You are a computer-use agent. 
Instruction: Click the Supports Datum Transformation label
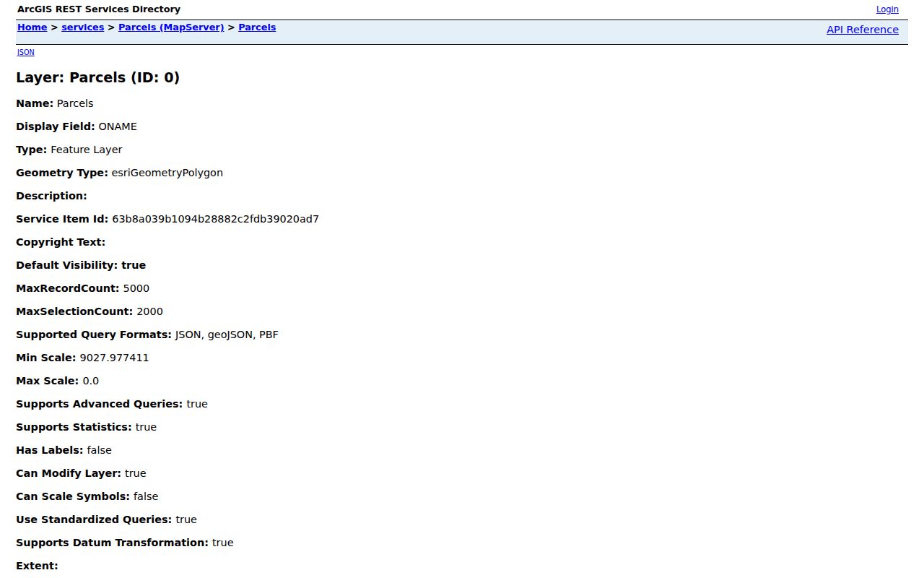click(112, 543)
